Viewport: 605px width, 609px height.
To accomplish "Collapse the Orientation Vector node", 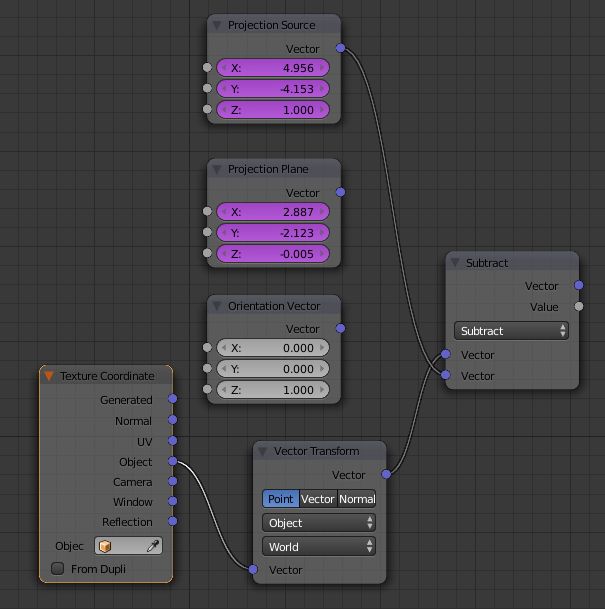I will (217, 306).
